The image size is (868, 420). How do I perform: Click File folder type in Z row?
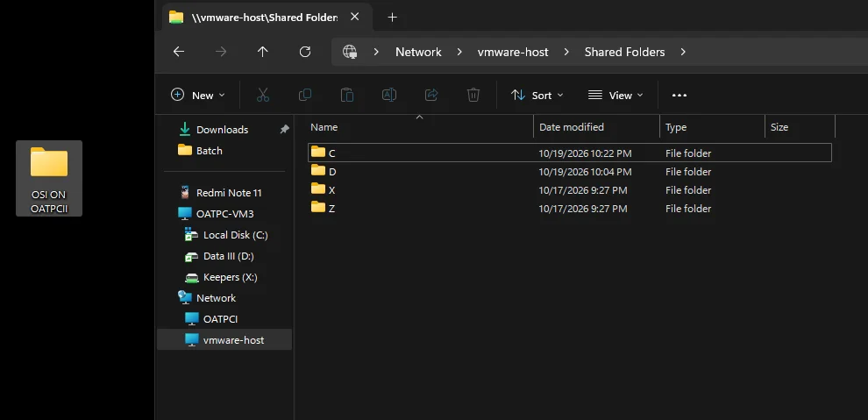688,209
